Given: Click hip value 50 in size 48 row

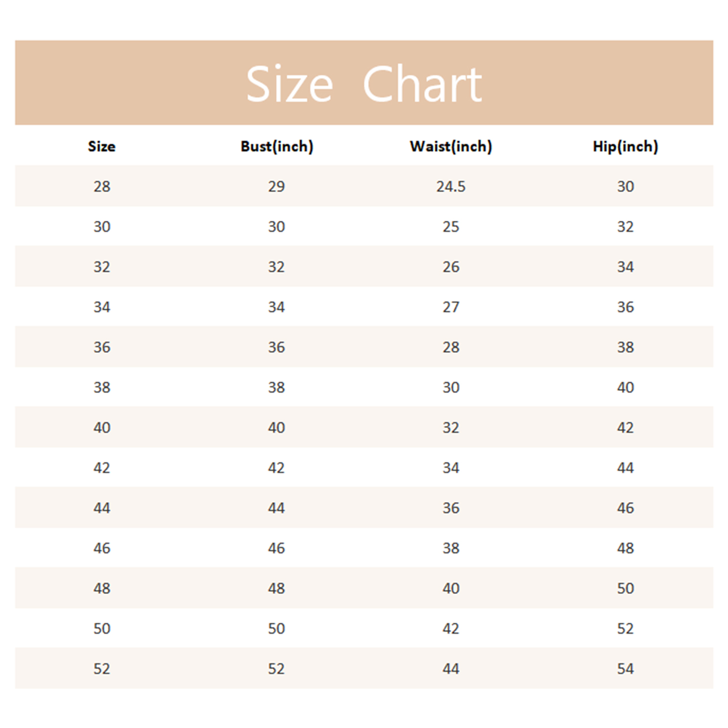Looking at the screenshot, I should click(x=625, y=588).
